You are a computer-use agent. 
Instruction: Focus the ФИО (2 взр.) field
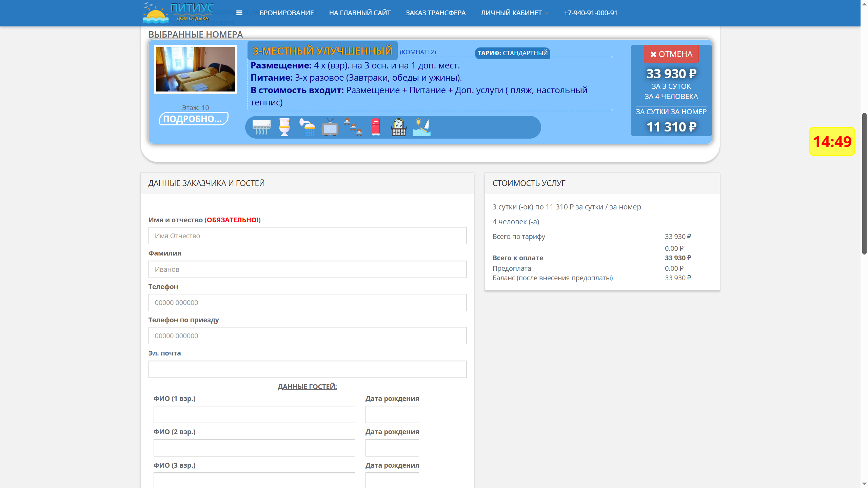click(254, 448)
